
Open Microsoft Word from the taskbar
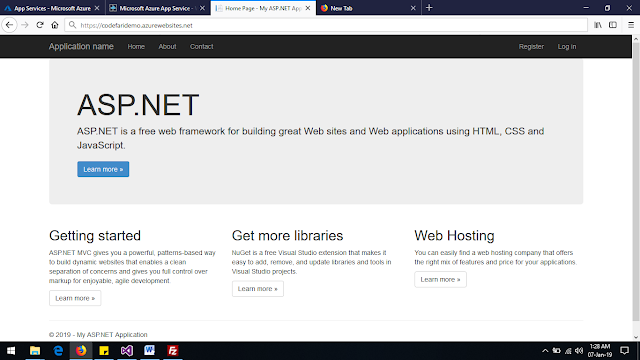[149, 351]
